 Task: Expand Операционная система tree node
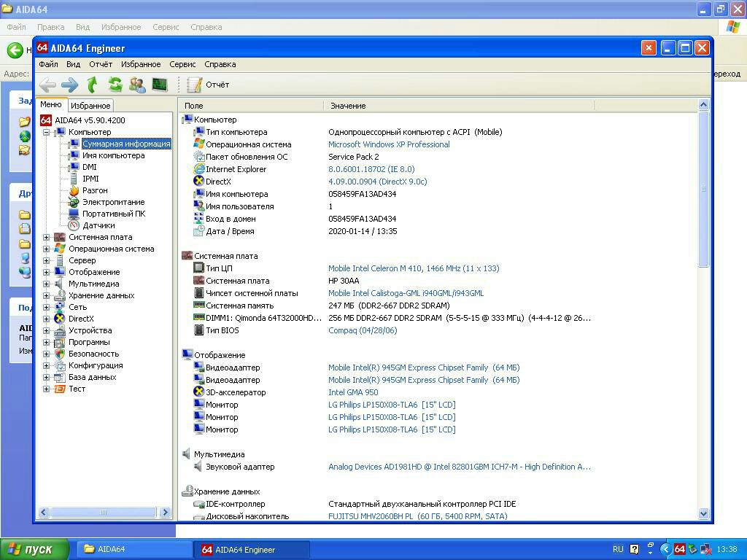[46, 249]
